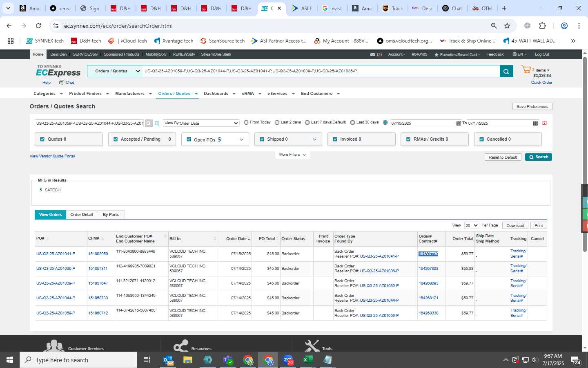Open View Vendor Quote Portal link
This screenshot has height=368, width=588.
[52, 156]
